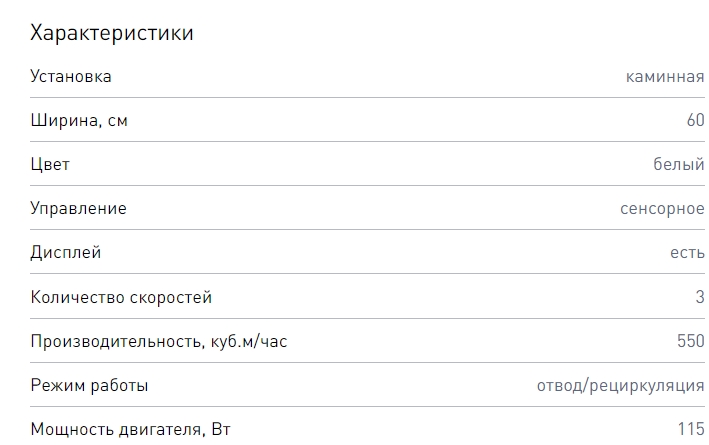Select the каминная installation value
The width and height of the screenshot is (709, 445).
[x=665, y=77]
